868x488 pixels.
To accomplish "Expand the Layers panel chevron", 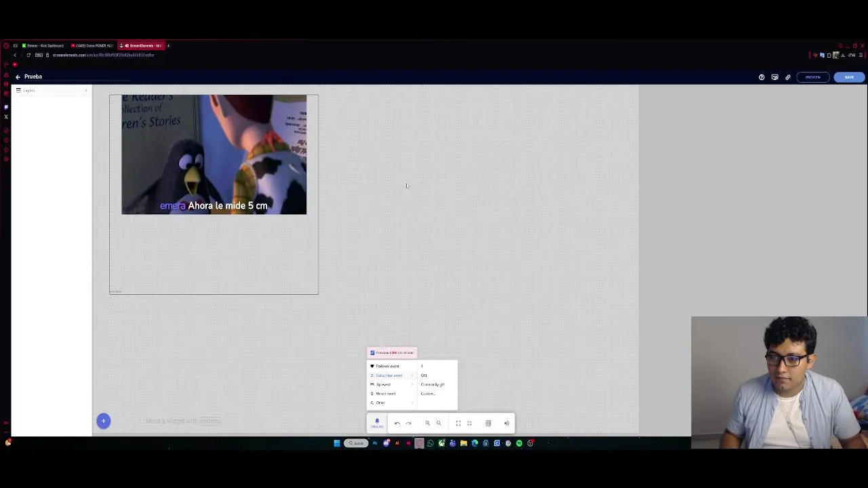I will click(x=85, y=90).
